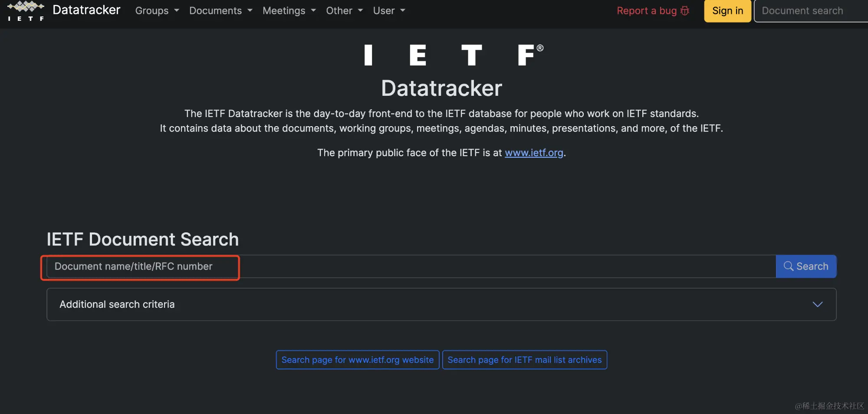
Task: Click the Other dropdown caret
Action: [x=360, y=10]
